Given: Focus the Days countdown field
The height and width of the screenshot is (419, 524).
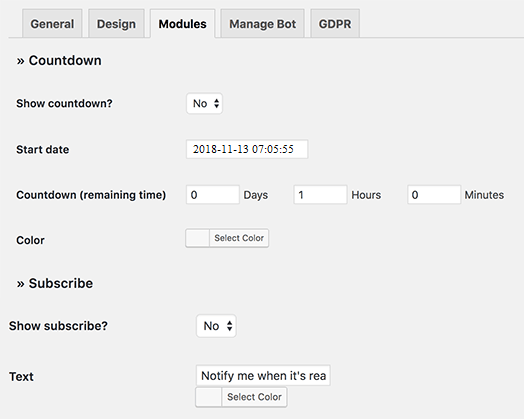Looking at the screenshot, I should pyautogui.click(x=213, y=195).
